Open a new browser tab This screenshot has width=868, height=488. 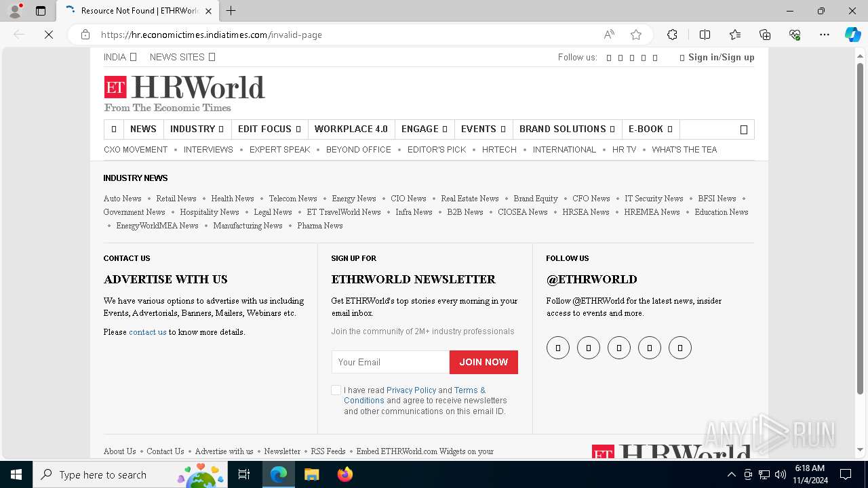(231, 11)
